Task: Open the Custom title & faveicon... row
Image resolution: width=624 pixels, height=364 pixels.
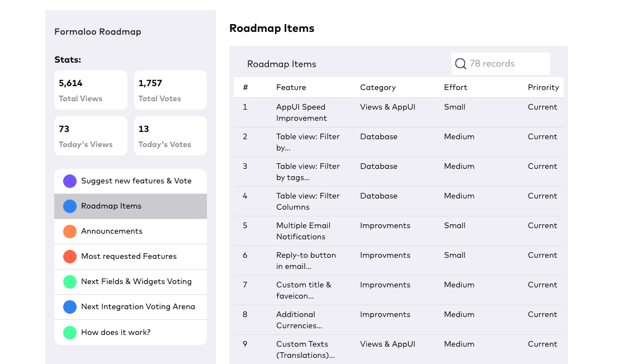Action: pyautogui.click(x=398, y=290)
